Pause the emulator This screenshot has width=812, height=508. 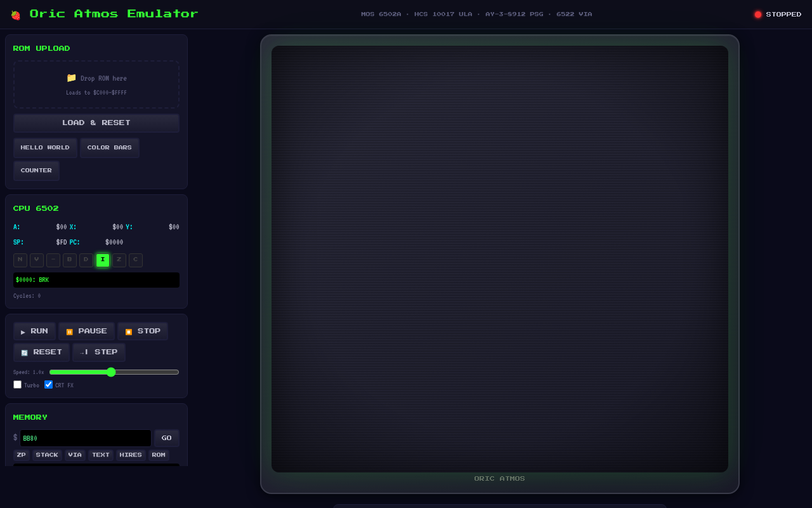tap(86, 331)
